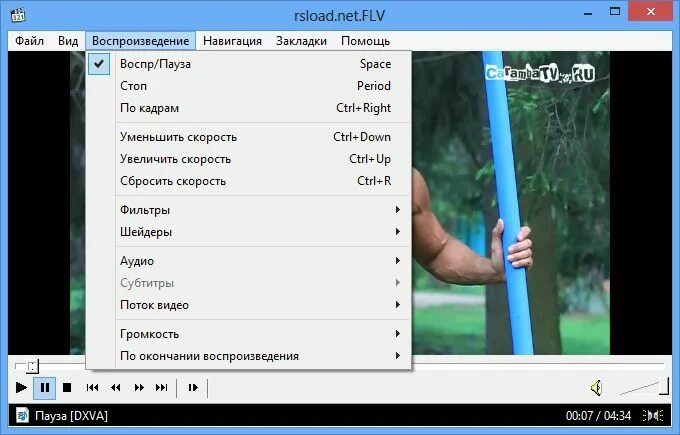Expand По окончании воспроизведения submenu
The width and height of the screenshot is (680, 435).
pyautogui.click(x=249, y=356)
